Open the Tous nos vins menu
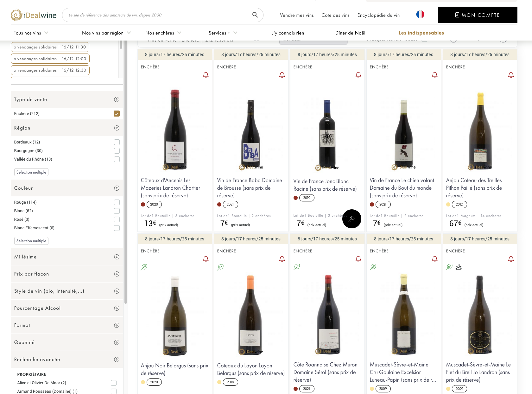Screen dimensions: 532x394 (31, 33)
